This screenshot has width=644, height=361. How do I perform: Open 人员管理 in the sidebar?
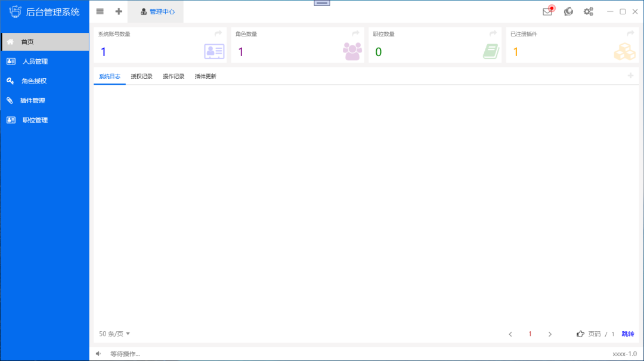(x=35, y=61)
